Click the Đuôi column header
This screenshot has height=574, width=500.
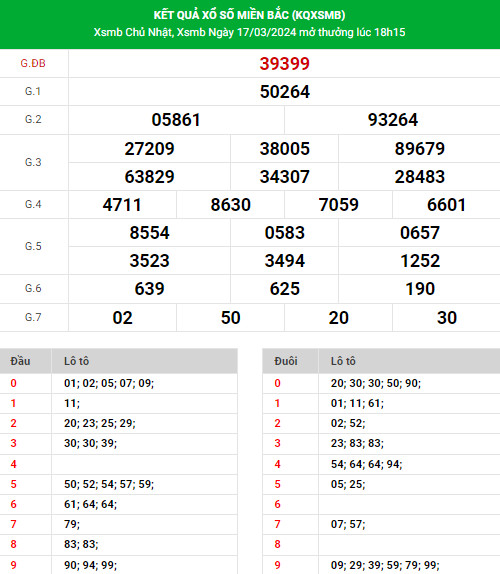point(286,361)
